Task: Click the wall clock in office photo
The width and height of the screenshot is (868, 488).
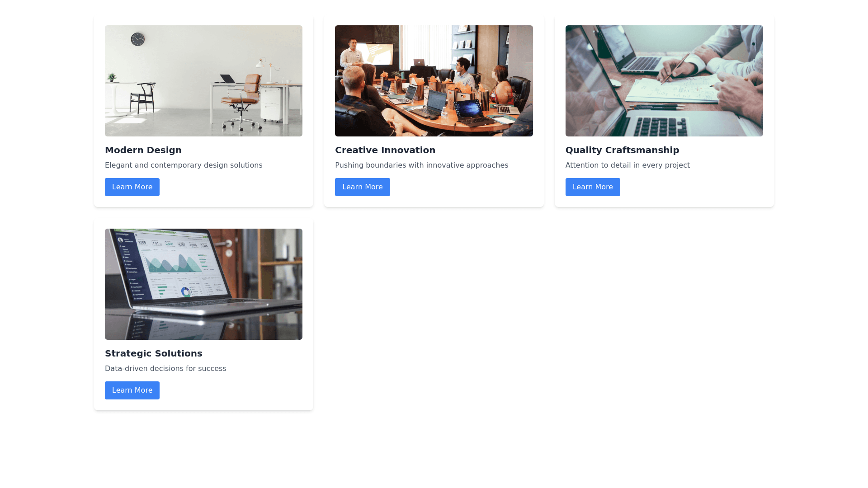Action: pyautogui.click(x=138, y=39)
